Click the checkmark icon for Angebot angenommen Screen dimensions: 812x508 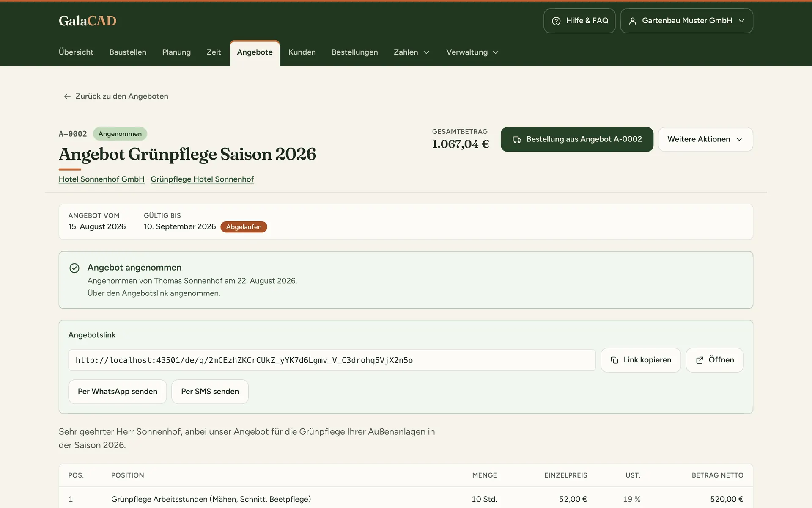click(74, 268)
